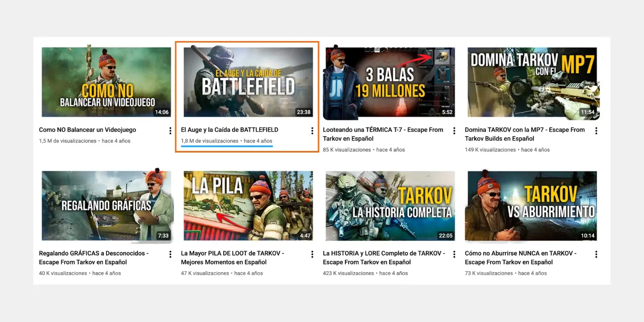This screenshot has width=644, height=322.
Task: Click the 1,8 M de visualizaciones text
Action: click(210, 141)
